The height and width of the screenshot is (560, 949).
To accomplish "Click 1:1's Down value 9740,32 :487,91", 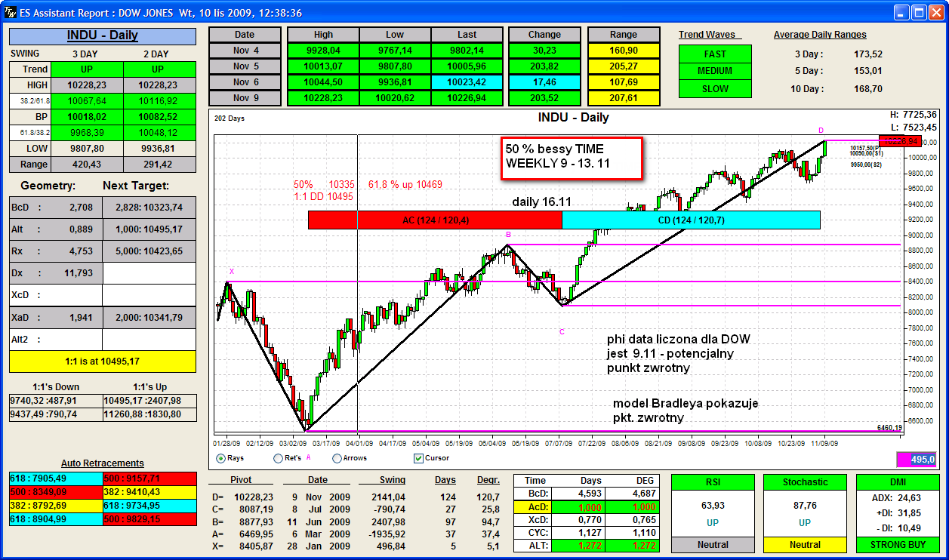I will click(x=55, y=402).
